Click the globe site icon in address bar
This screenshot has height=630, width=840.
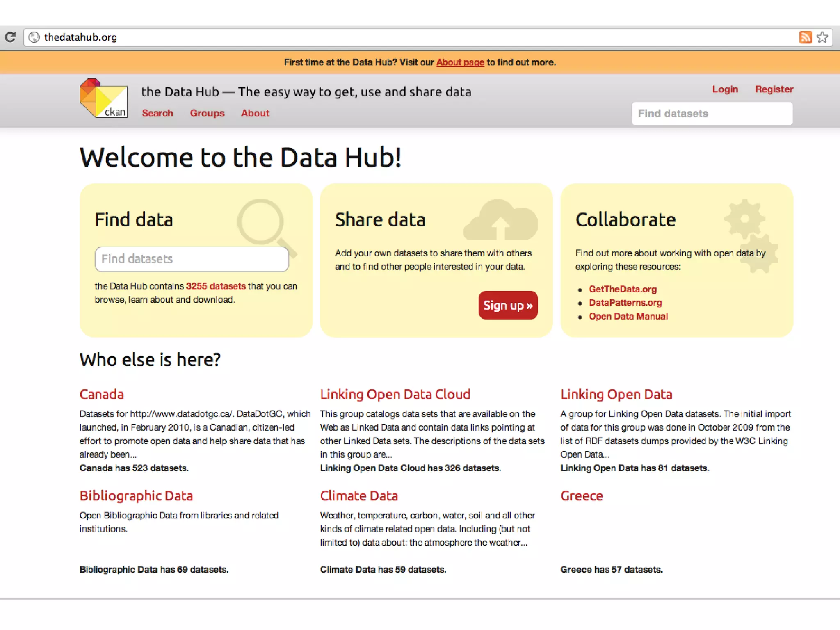click(x=34, y=37)
